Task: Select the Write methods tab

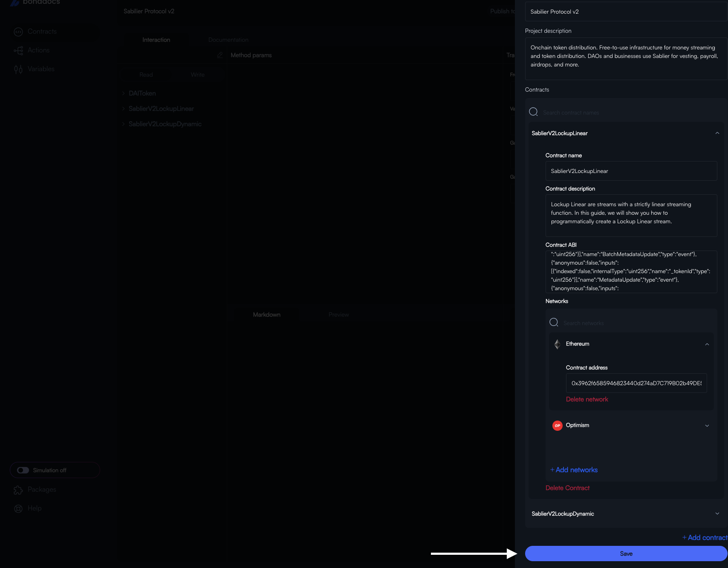Action: tap(197, 75)
